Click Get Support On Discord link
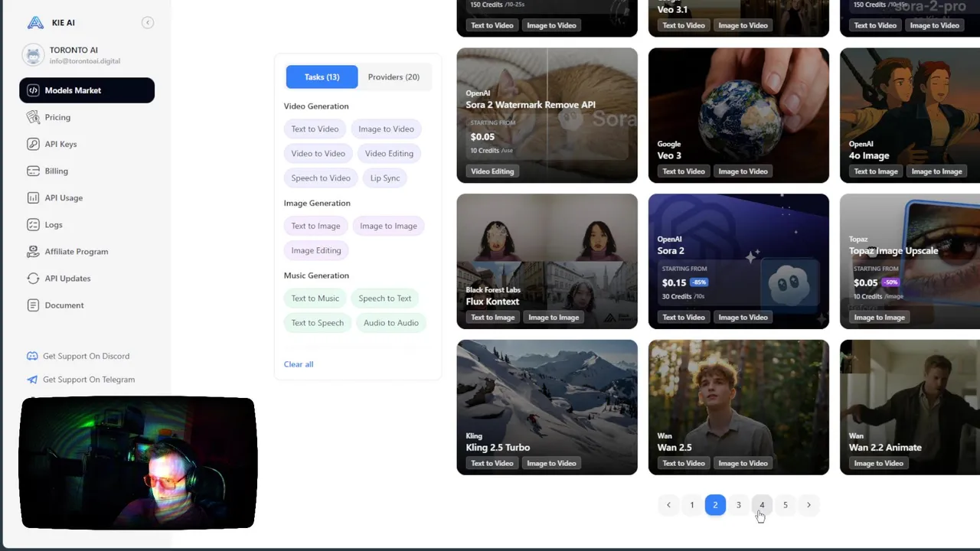This screenshot has width=980, height=551. 86,356
